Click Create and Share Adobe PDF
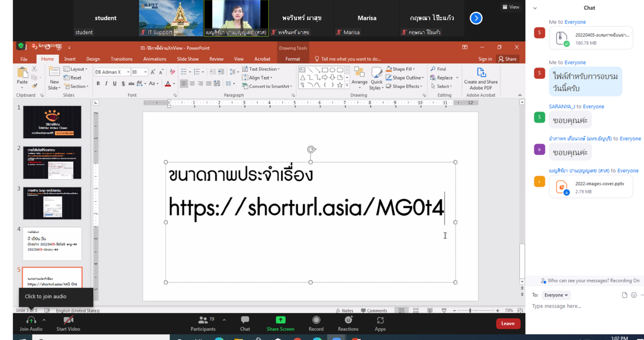Viewport: 644px width, 340px height. 481,78
